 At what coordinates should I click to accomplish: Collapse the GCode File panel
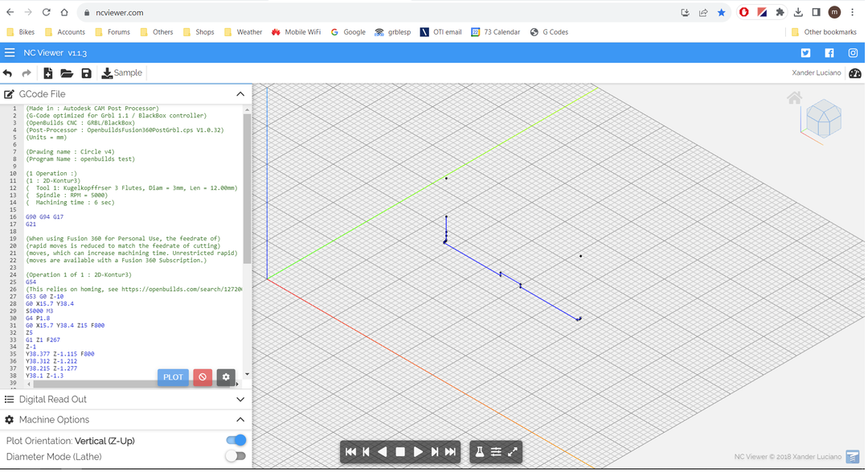(x=240, y=94)
